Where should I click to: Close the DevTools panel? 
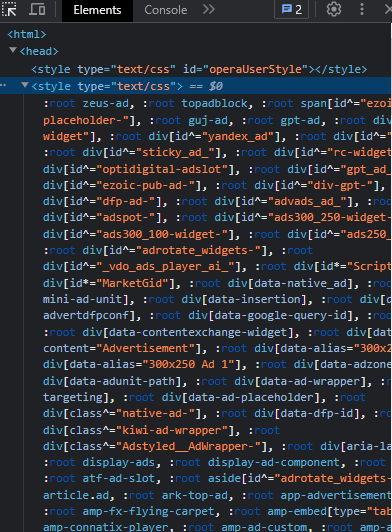point(388,9)
